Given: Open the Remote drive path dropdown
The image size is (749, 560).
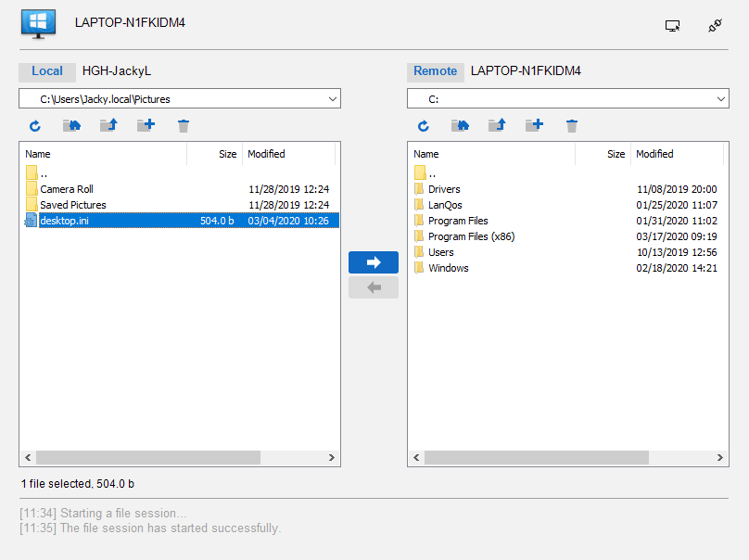Looking at the screenshot, I should 721,99.
